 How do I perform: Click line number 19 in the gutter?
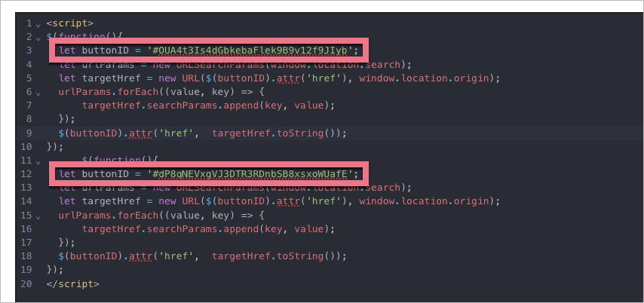pyautogui.click(x=26, y=270)
